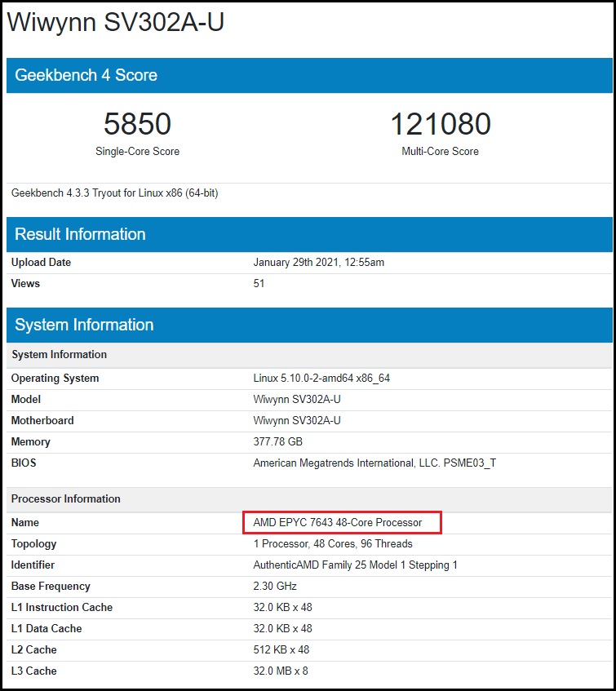Click the L1 Data Cache label
The image size is (616, 691).
47,628
